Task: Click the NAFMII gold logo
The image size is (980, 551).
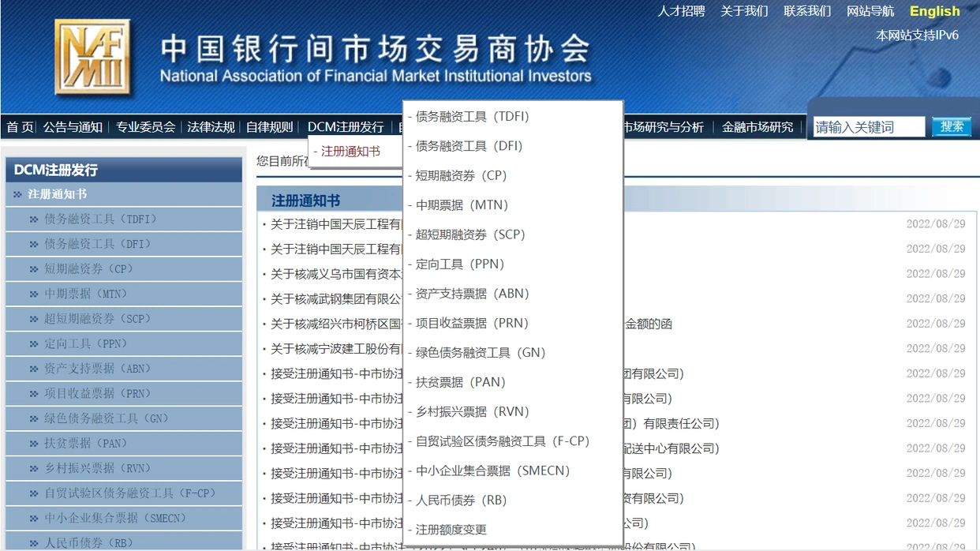Action: 92,58
